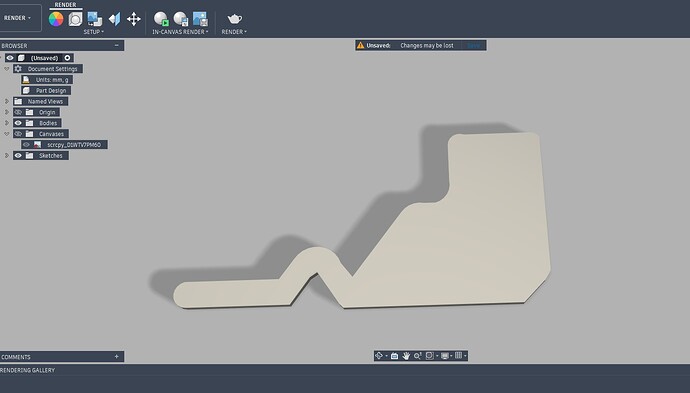Viewport: 690px width, 393px height.
Task: Open the IN-CANVAS RENDER dropdown menu
Action: (x=180, y=32)
